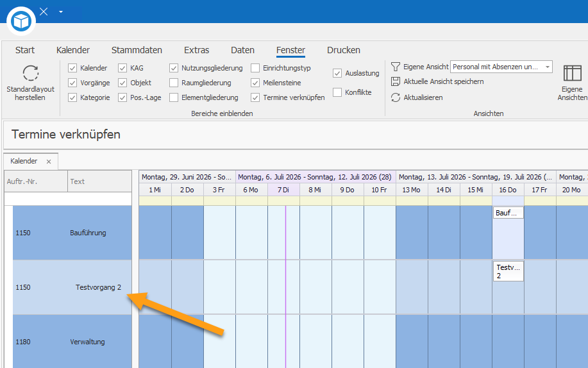Click the Testv... 2 appointment on 16 Do
This screenshot has width=588, height=368.
tap(508, 271)
